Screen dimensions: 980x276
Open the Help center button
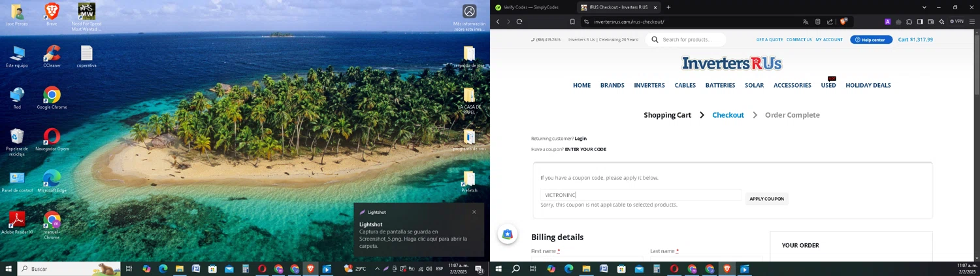[871, 39]
